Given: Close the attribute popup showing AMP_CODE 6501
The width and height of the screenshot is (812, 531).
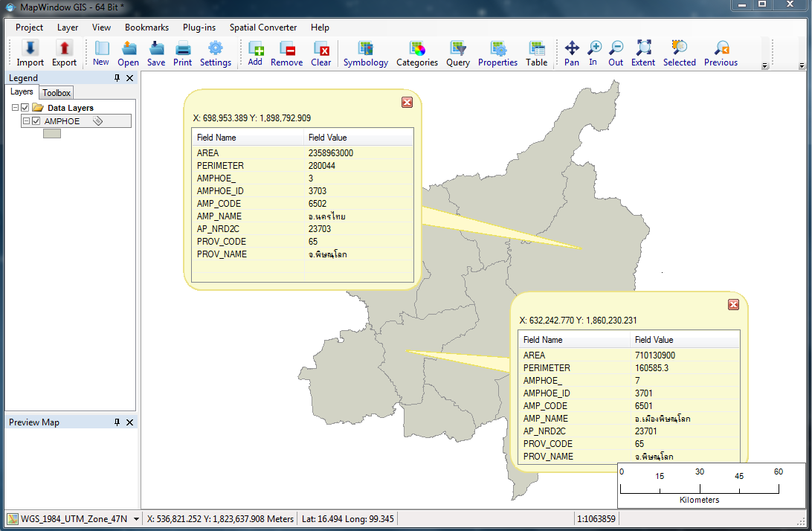Looking at the screenshot, I should 733,304.
